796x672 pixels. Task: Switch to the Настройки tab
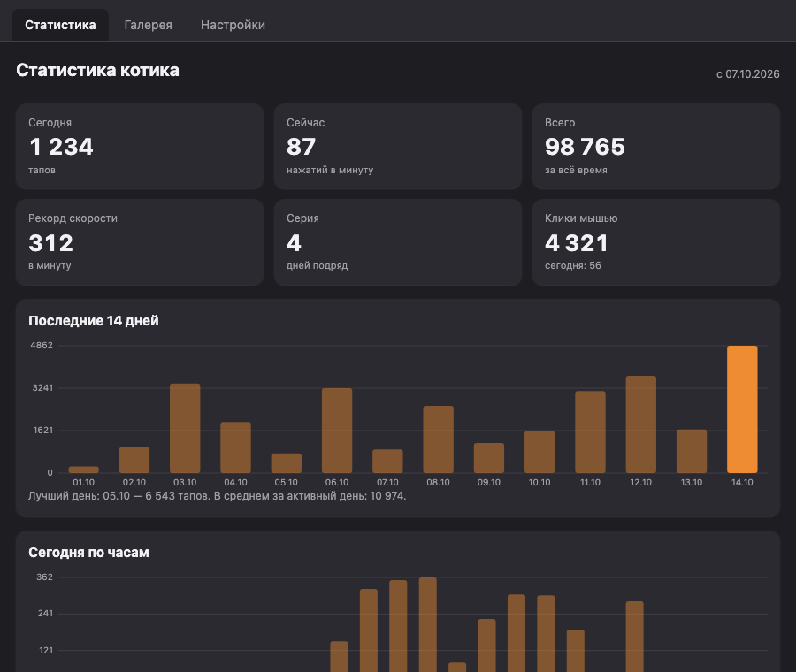233,25
